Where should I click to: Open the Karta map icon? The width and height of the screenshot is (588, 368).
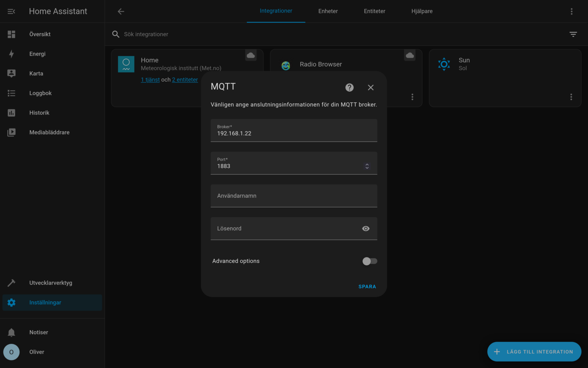pyautogui.click(x=11, y=73)
